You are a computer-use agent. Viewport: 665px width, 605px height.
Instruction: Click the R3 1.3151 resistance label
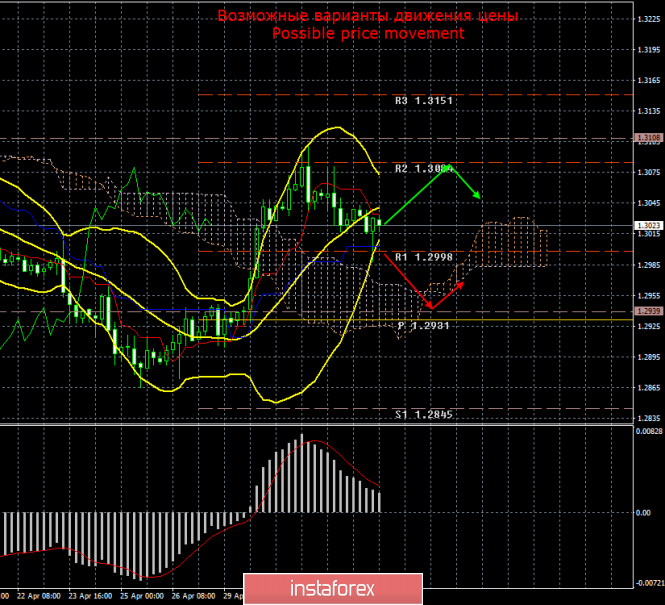coord(424,101)
